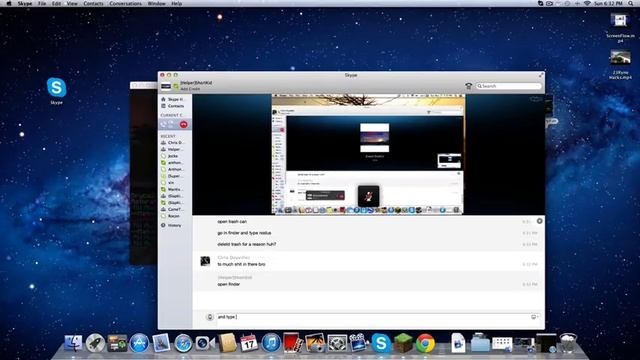Open the Trash in the Dock
This screenshot has width=640, height=360.
pos(568,343)
